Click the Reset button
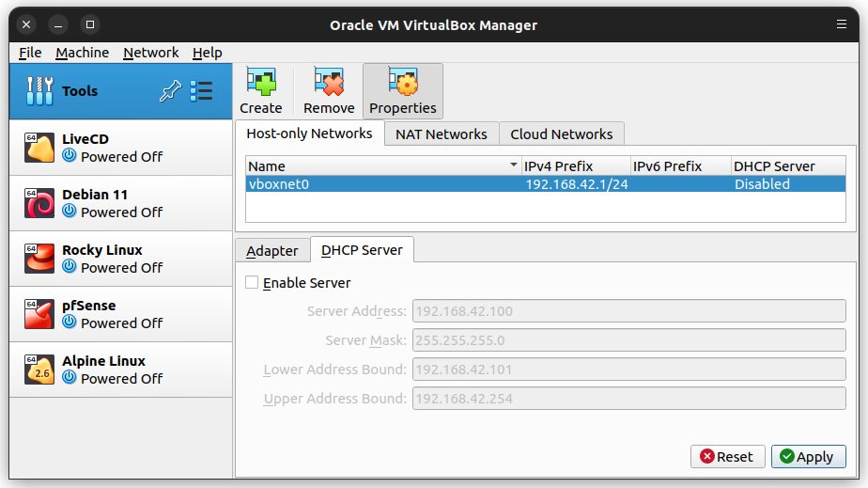This screenshot has height=488, width=868. [x=727, y=456]
